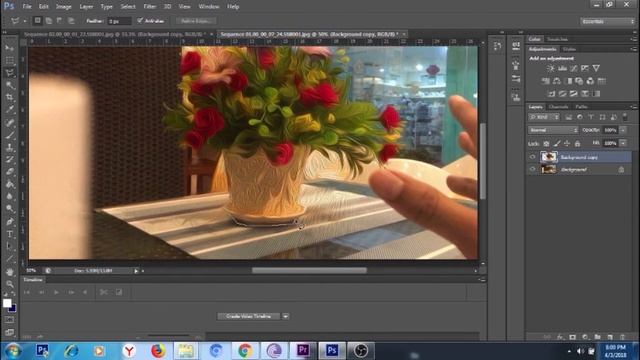Click the horizontal canvas scrollbar
The height and width of the screenshot is (360, 640).
[x=309, y=270]
